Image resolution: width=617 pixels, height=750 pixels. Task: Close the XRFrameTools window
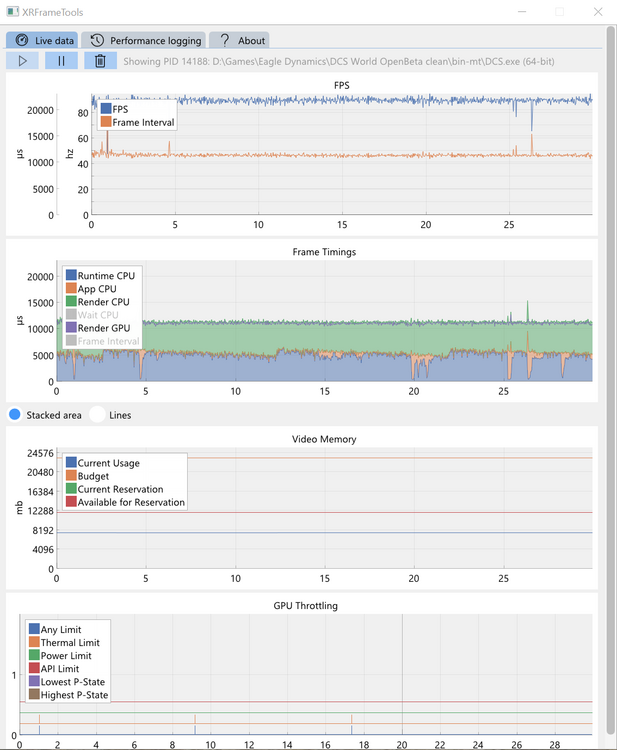click(x=598, y=12)
